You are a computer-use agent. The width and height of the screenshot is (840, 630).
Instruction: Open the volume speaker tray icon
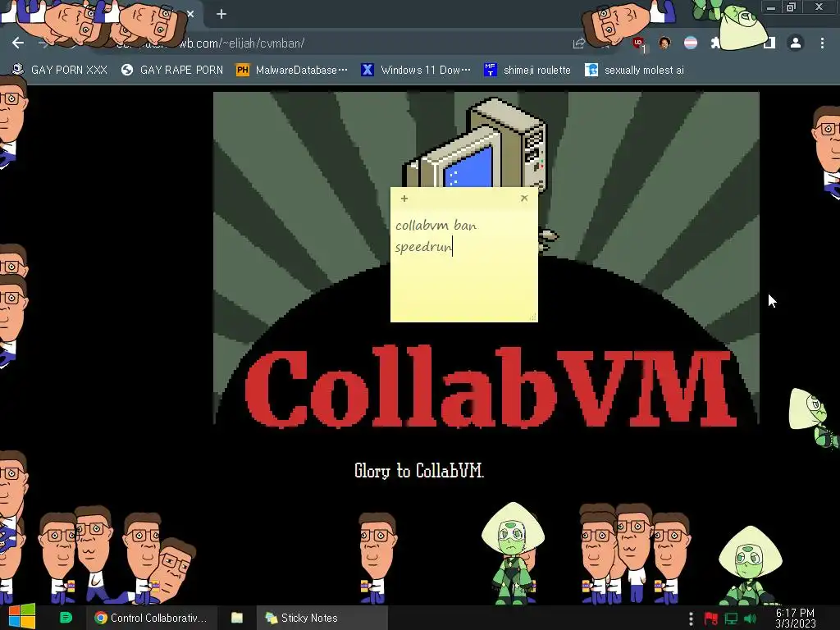(x=750, y=619)
